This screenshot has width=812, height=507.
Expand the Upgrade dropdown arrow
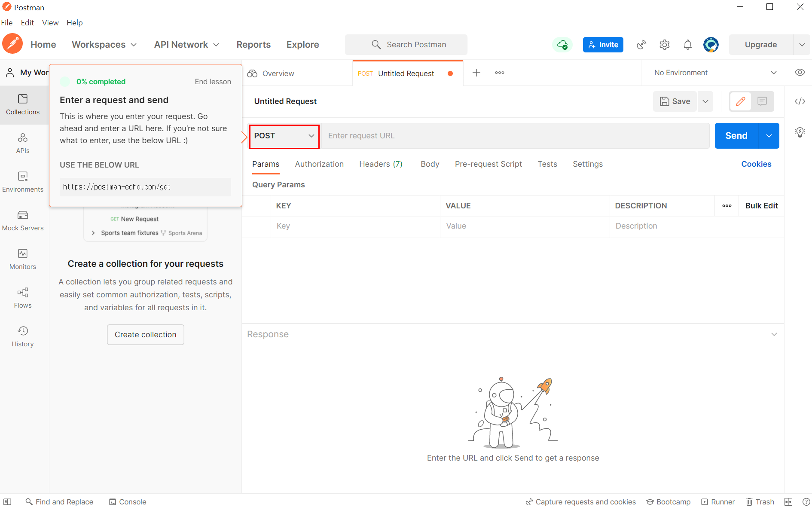pos(802,45)
